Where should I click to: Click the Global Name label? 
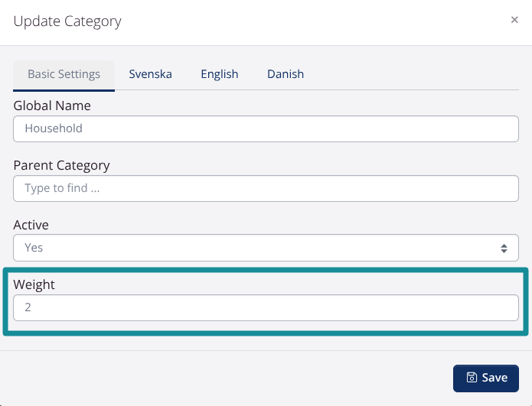[52, 106]
